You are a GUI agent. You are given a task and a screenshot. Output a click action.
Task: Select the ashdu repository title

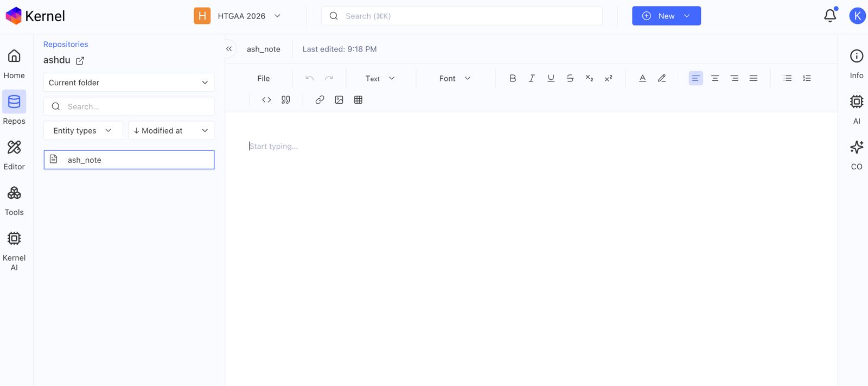pyautogui.click(x=57, y=60)
